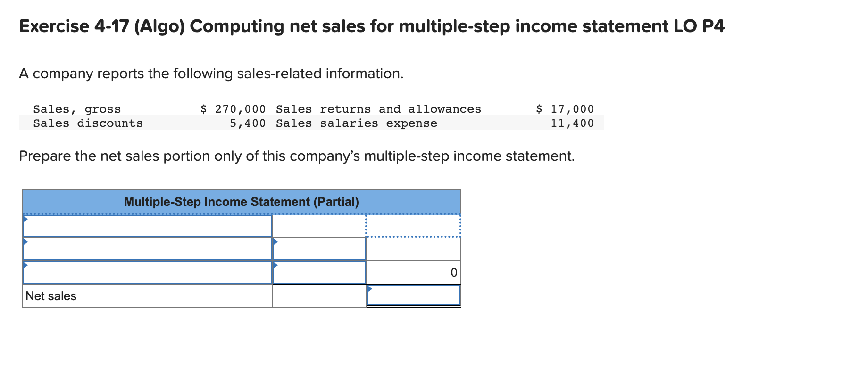
Task: Click the Net sales answer input cell
Action: [x=414, y=296]
